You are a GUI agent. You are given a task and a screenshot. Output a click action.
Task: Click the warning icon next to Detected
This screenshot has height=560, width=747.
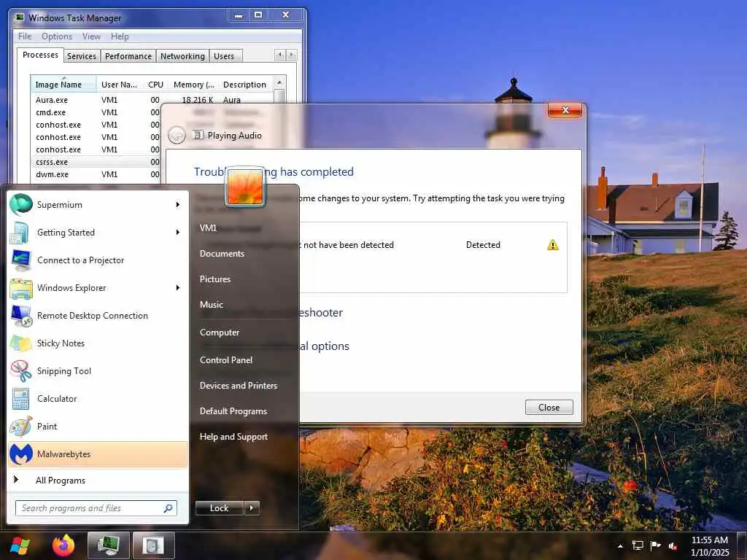pos(553,245)
